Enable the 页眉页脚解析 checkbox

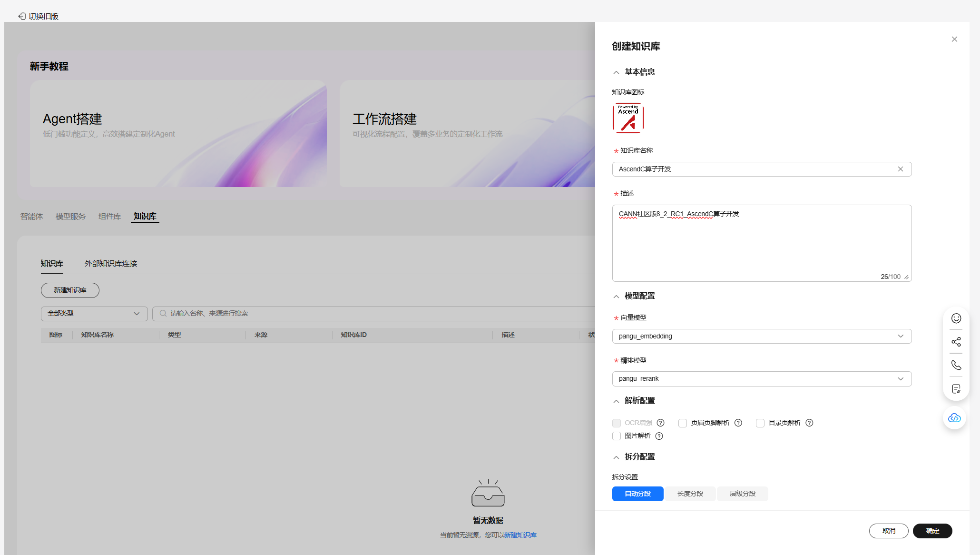(683, 423)
